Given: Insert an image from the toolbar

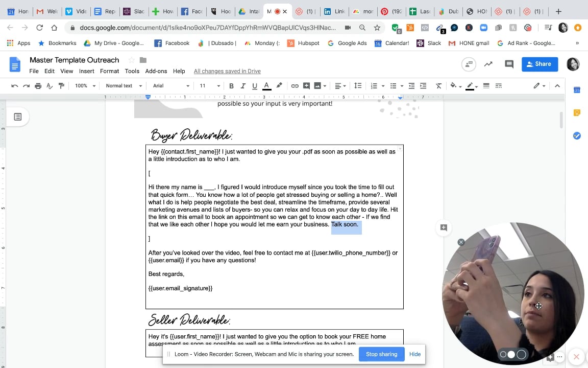Looking at the screenshot, I should tap(317, 86).
